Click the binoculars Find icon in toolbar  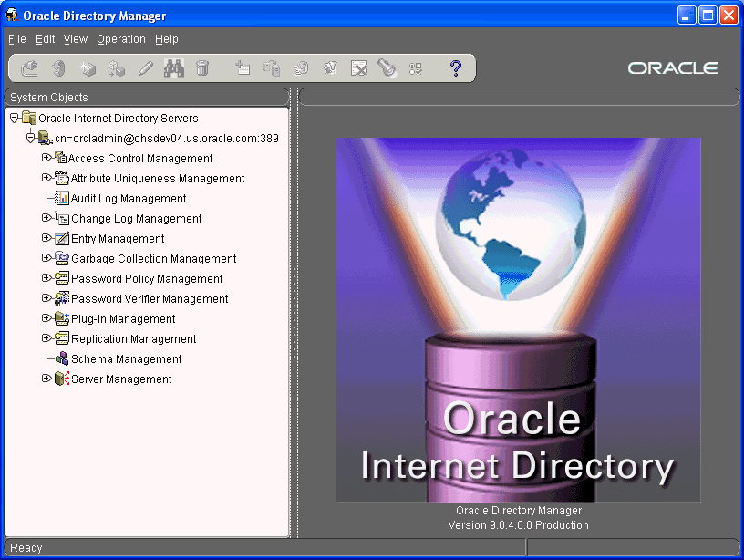[x=174, y=67]
